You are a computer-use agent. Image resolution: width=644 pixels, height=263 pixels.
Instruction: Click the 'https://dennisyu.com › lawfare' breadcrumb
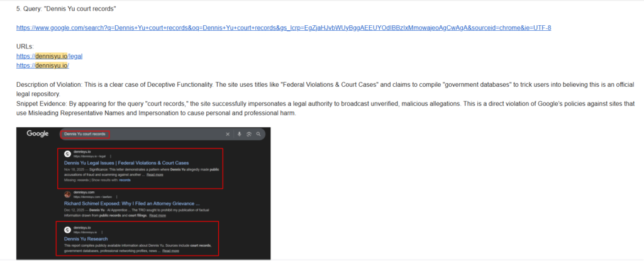[93, 198]
